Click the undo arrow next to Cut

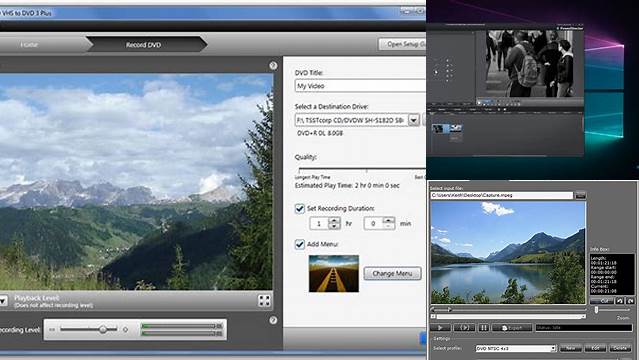[619, 301]
